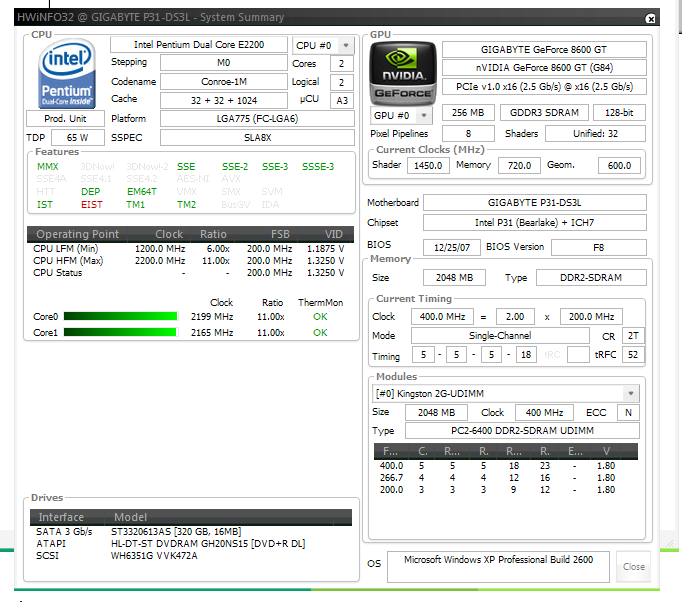The width and height of the screenshot is (682, 602).
Task: Click the command rate 2T field
Action: (x=633, y=335)
